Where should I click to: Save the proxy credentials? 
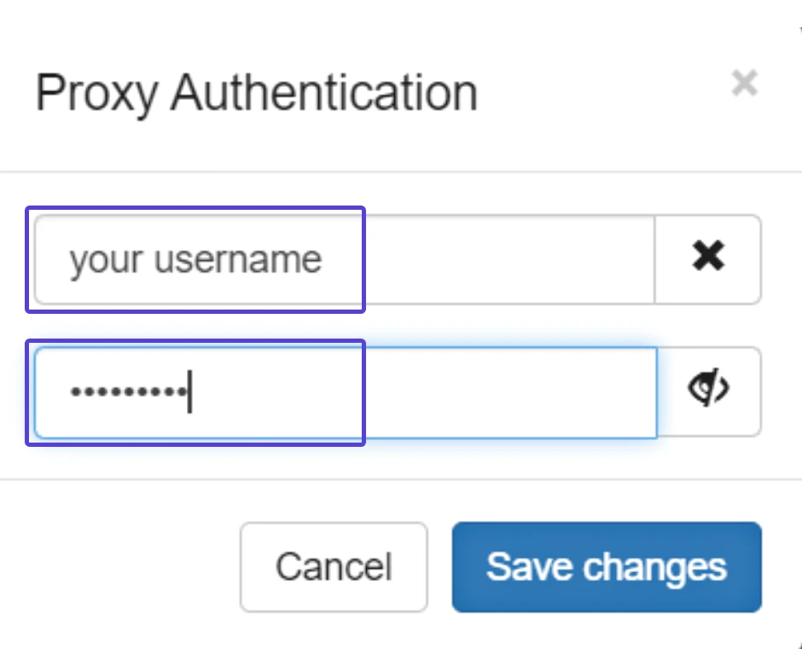[607, 566]
